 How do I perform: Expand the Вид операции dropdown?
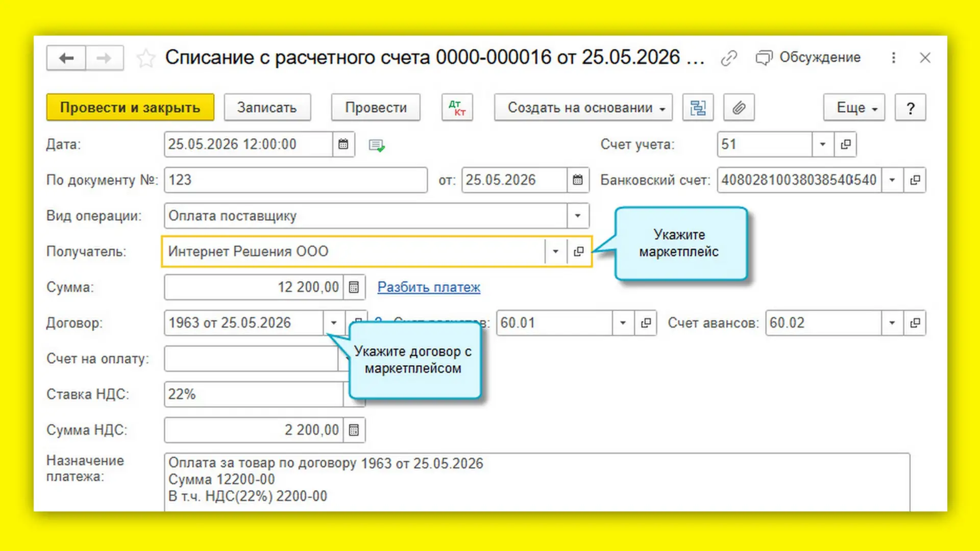click(577, 216)
